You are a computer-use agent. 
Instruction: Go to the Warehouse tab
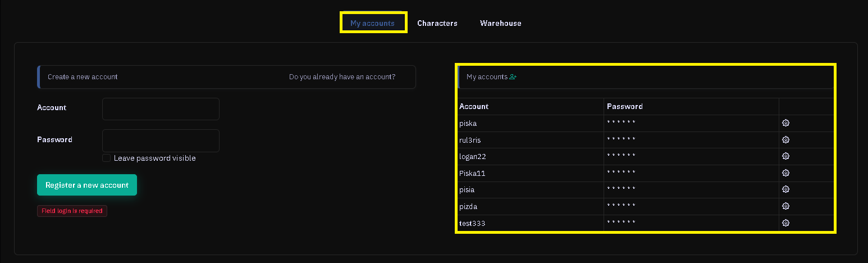[500, 23]
